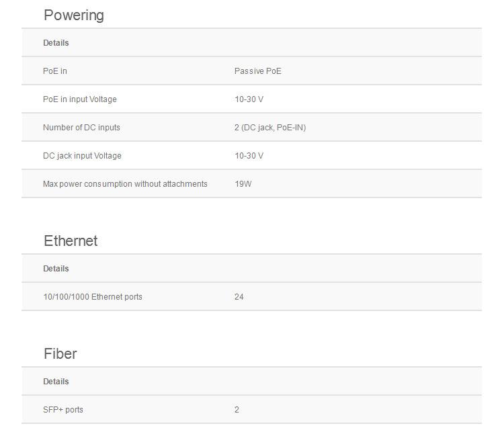This screenshot has width=504, height=430.
Task: Select the Details header under Powering
Action: 56,43
